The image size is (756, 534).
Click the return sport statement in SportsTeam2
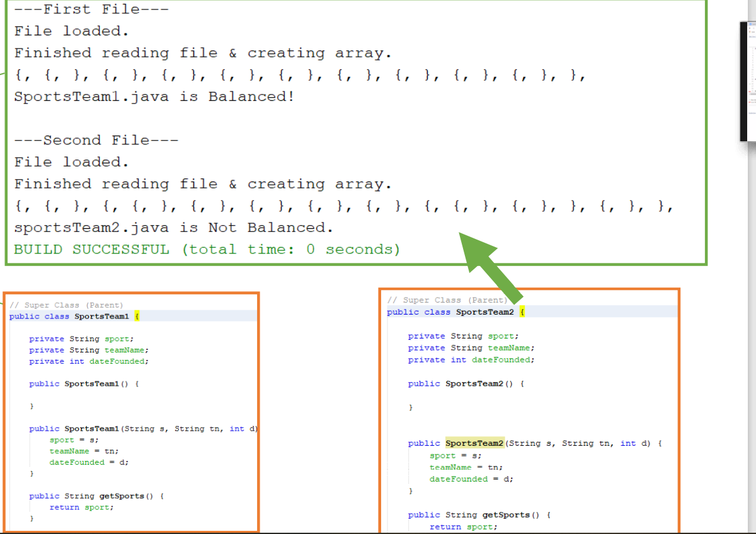coord(463,526)
